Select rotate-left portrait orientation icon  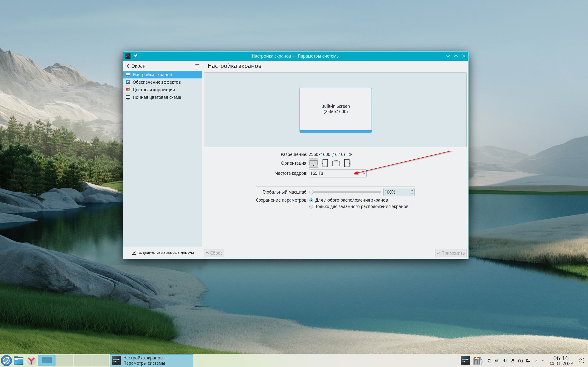click(325, 163)
